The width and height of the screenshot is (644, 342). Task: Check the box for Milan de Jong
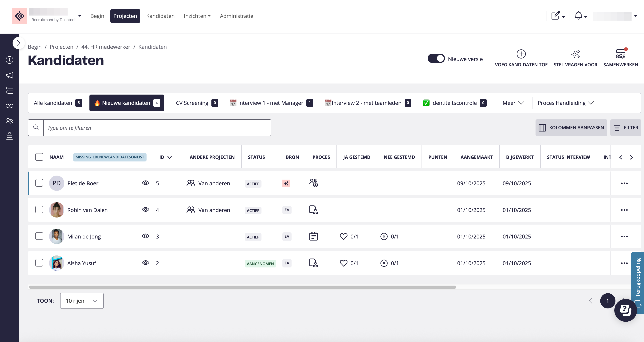tap(39, 236)
